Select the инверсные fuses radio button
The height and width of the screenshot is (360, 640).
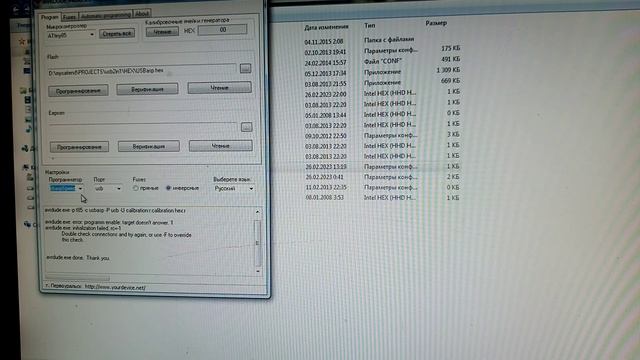click(x=168, y=188)
